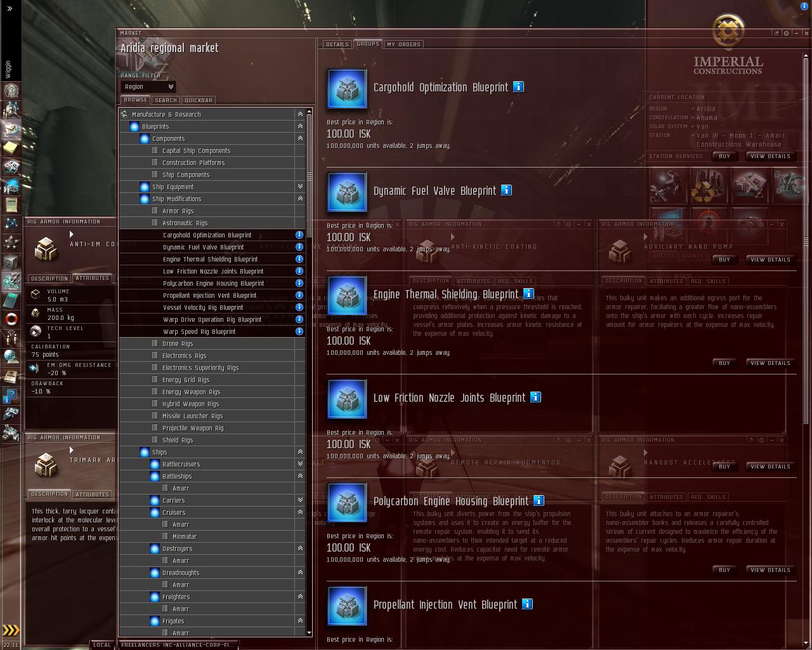Expand the Carriers tree group
The height and width of the screenshot is (650, 812).
(x=300, y=500)
